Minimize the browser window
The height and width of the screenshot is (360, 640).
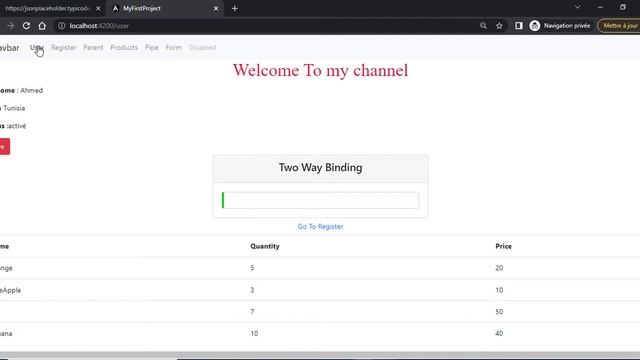[600, 7]
